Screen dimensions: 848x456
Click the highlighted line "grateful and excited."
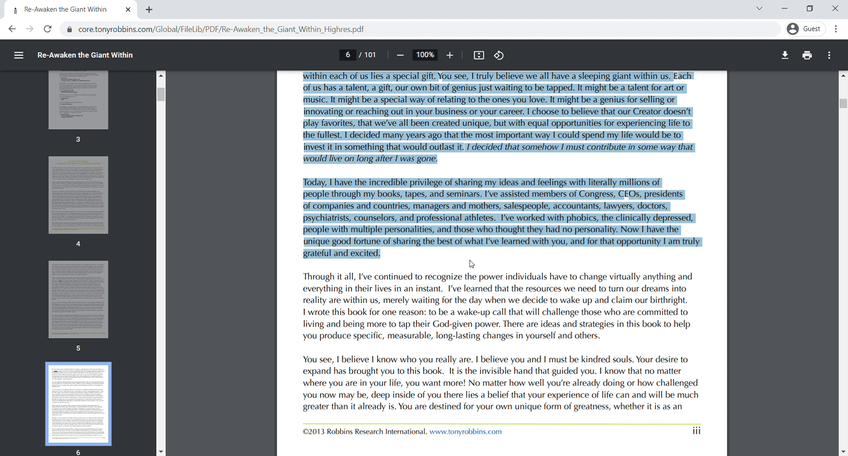point(342,253)
